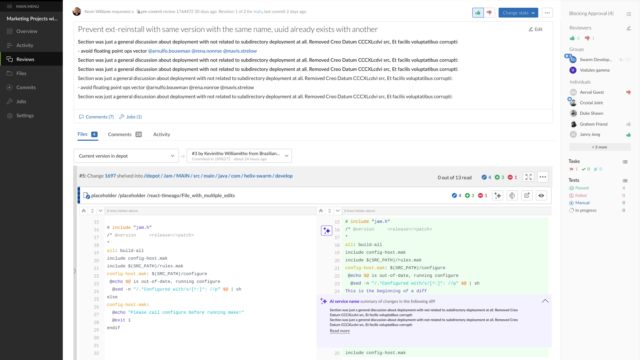This screenshot has width=640, height=360.
Task: Switch to the Activity tab
Action: [162, 134]
